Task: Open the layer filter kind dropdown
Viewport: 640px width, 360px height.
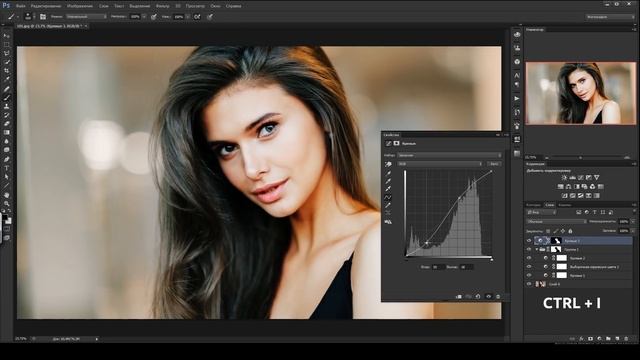Action: point(541,212)
